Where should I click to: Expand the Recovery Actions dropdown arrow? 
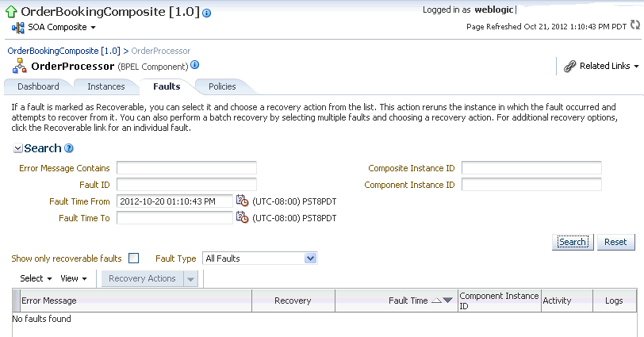[x=190, y=278]
